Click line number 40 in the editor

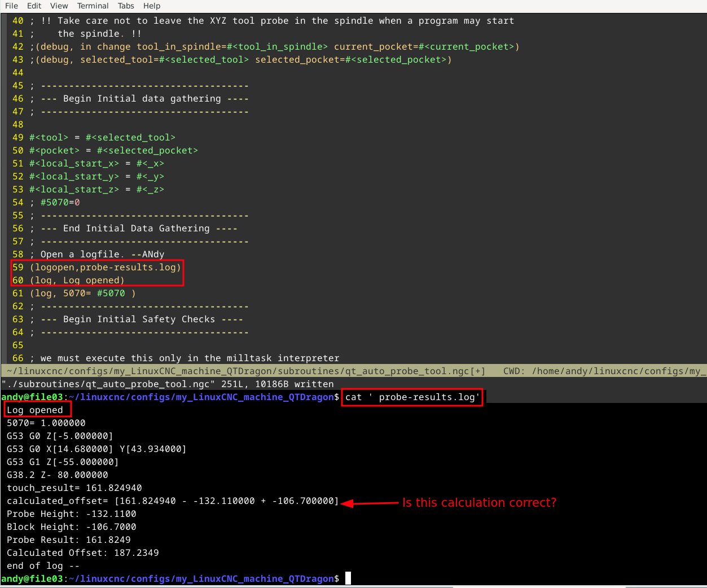(x=18, y=21)
